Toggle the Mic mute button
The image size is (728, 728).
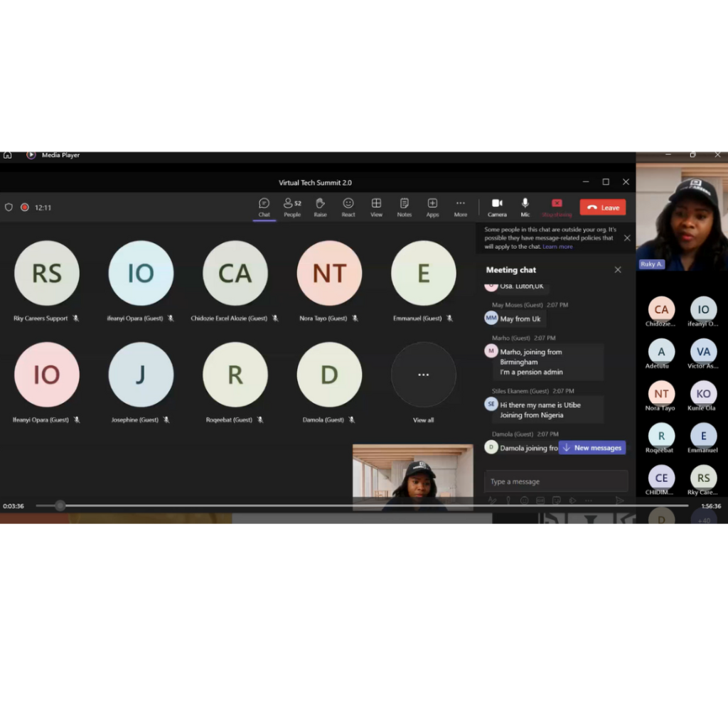(x=525, y=207)
